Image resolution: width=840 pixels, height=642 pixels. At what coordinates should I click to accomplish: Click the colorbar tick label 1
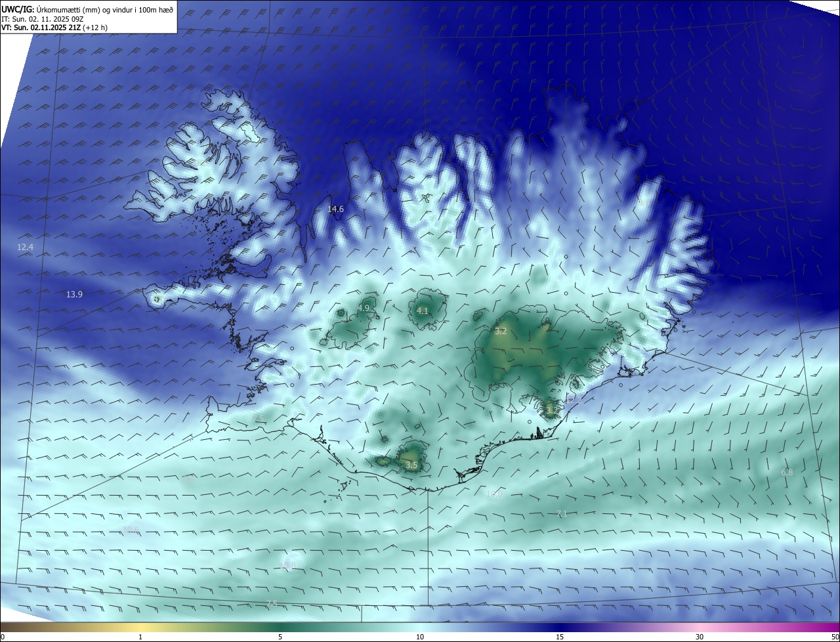(x=140, y=637)
